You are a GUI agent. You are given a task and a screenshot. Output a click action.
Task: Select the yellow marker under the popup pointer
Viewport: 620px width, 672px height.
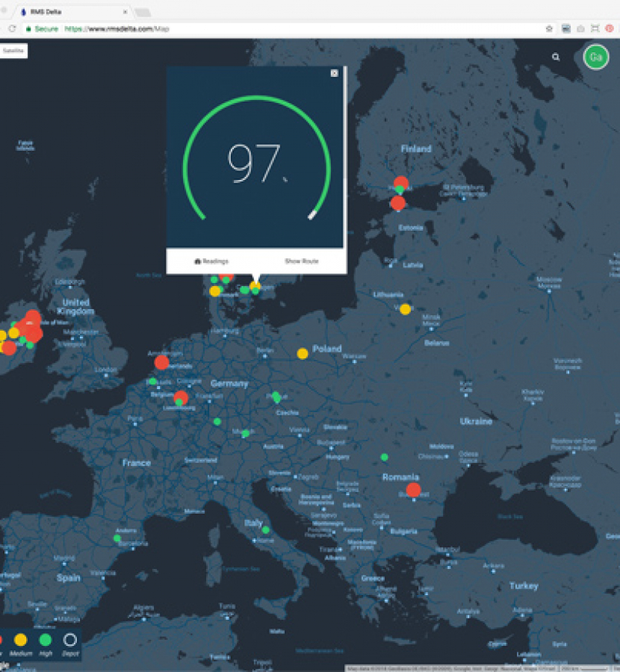(x=255, y=285)
